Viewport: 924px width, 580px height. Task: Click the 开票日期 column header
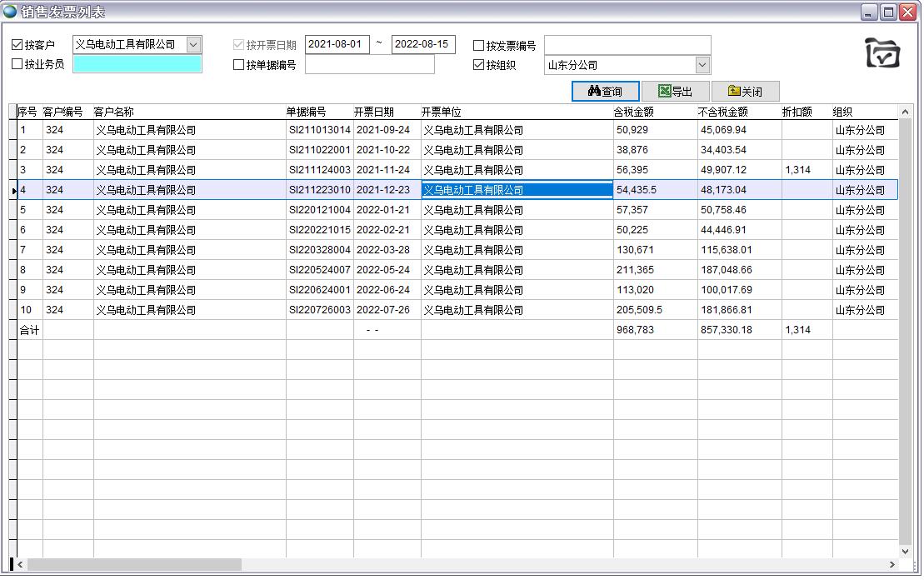pos(373,112)
